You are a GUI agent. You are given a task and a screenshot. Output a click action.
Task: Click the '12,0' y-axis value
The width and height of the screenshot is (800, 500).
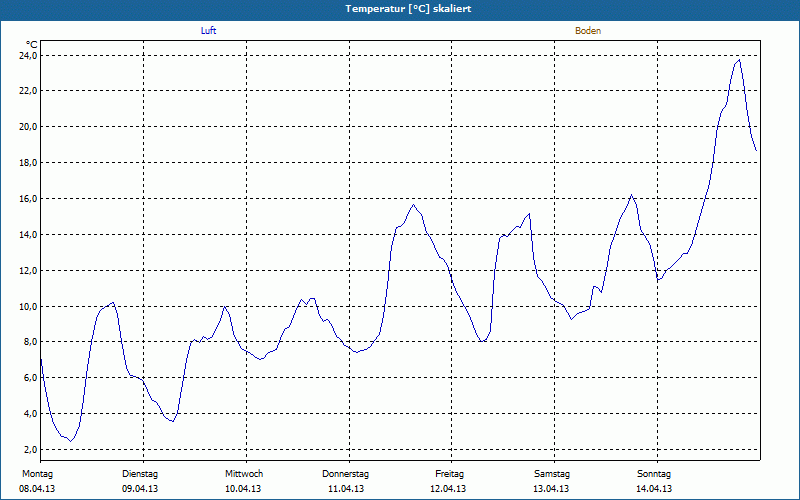(x=29, y=270)
